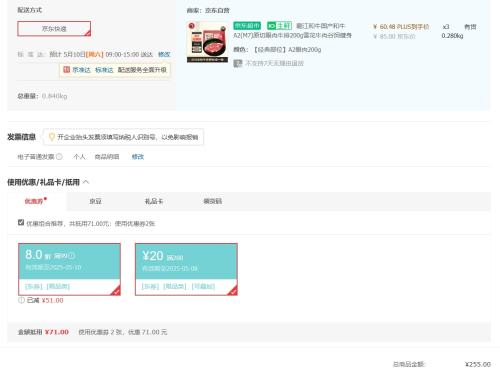Click the green 京东超市 badge

point(247,26)
